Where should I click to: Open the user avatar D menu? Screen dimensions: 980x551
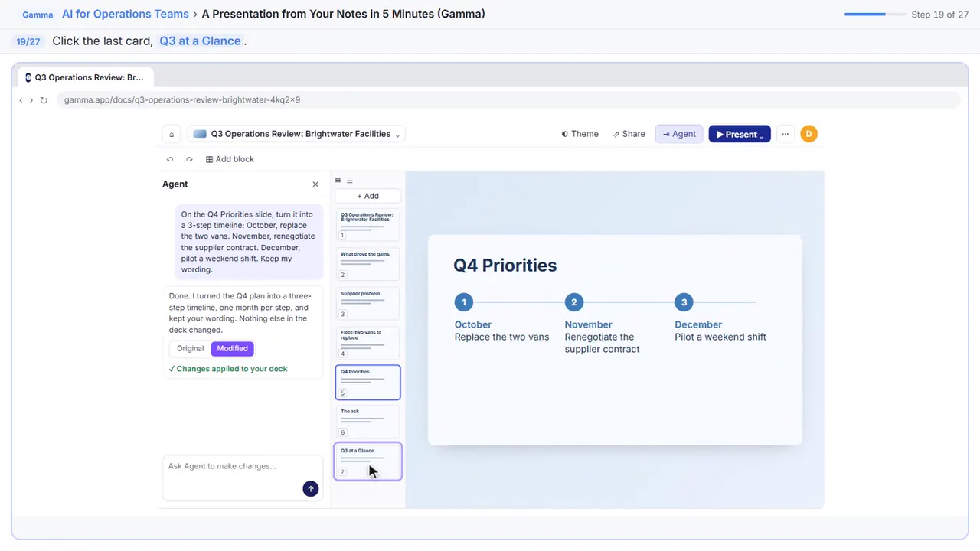[808, 134]
